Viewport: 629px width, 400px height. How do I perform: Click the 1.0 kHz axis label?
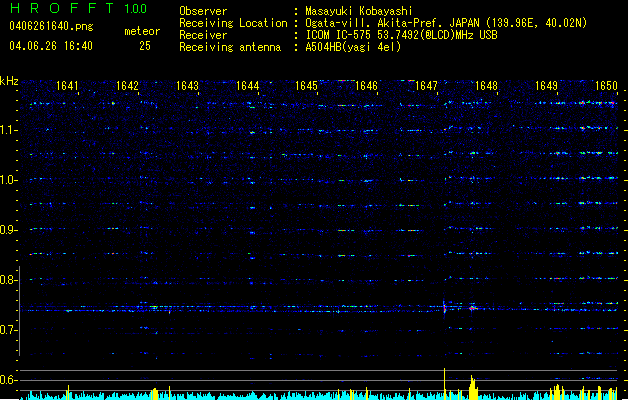pos(8,180)
